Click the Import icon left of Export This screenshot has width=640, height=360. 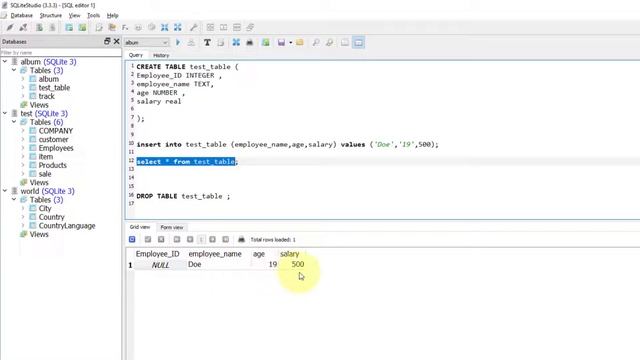164,27
